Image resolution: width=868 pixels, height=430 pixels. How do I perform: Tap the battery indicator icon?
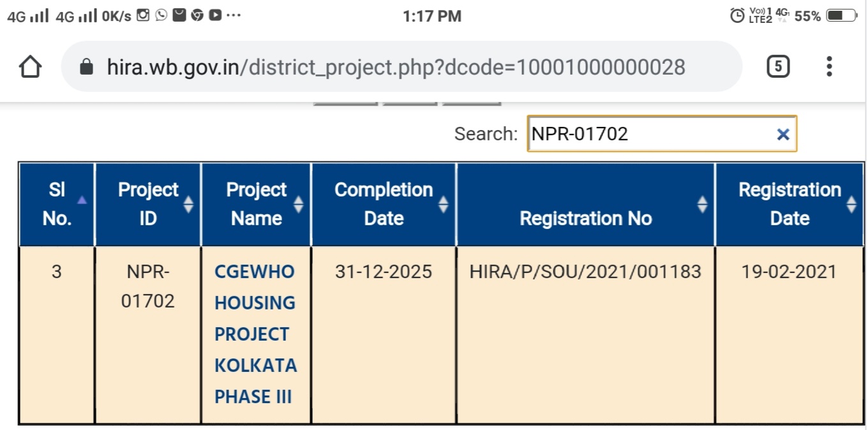(842, 15)
